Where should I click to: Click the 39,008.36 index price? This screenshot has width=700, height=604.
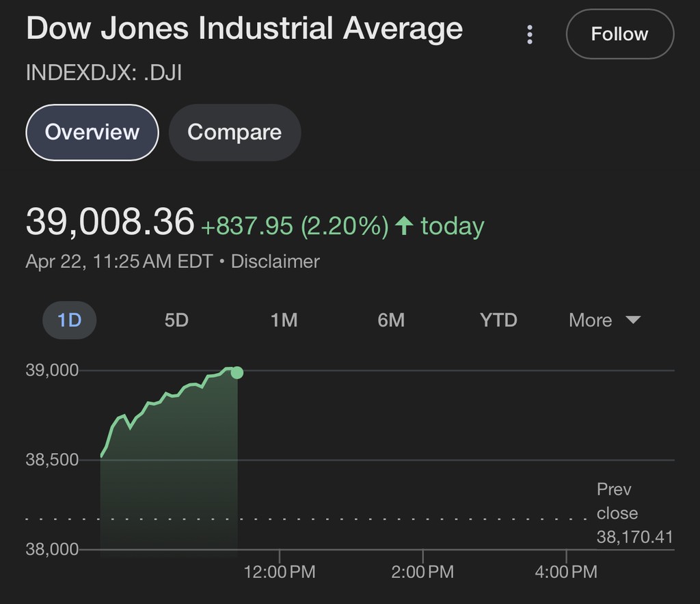110,223
